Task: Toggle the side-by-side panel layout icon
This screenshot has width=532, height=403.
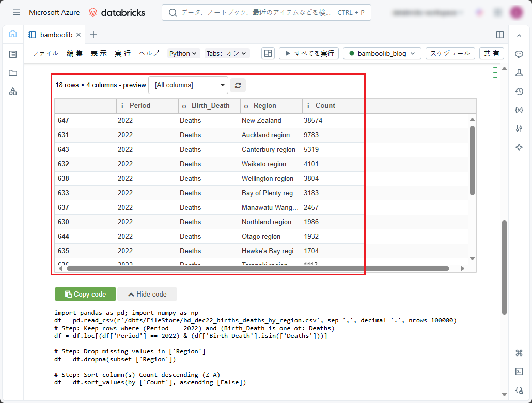Action: point(499,35)
